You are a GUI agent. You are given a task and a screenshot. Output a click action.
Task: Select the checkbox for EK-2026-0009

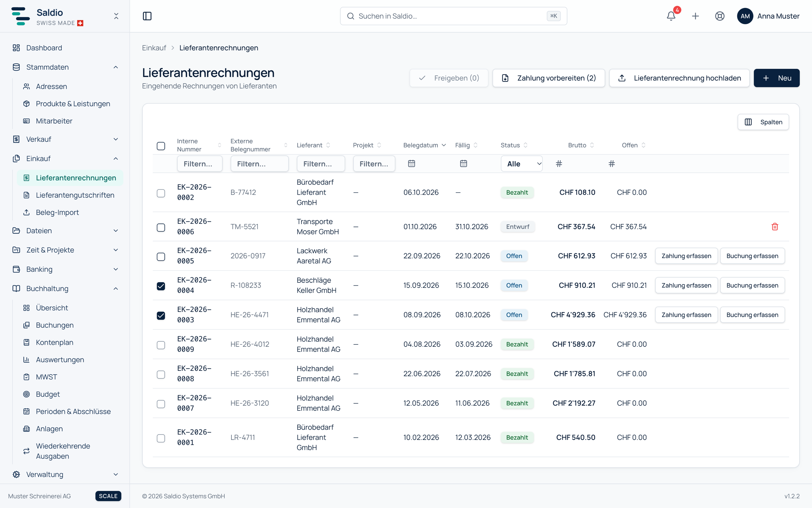pyautogui.click(x=161, y=345)
